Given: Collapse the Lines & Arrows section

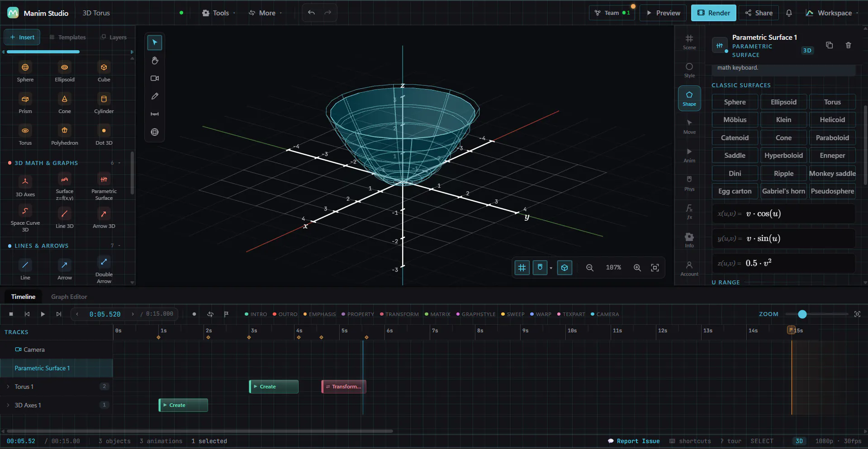Looking at the screenshot, I should tap(119, 246).
